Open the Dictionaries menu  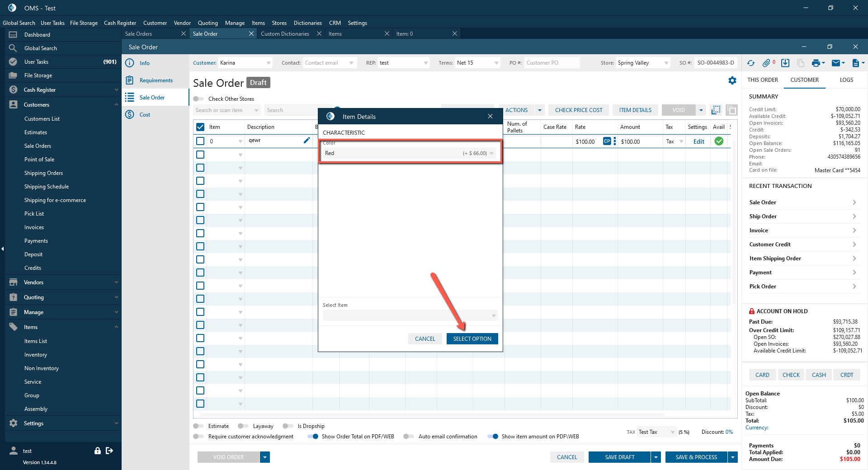[308, 23]
